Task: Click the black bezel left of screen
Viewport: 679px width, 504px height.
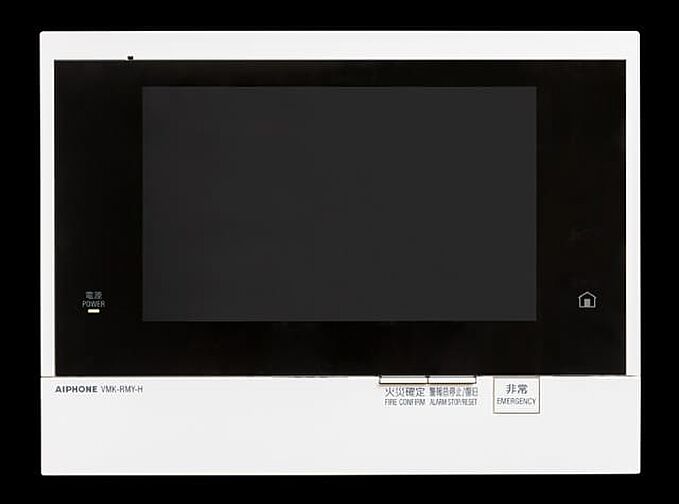Action: [98, 200]
